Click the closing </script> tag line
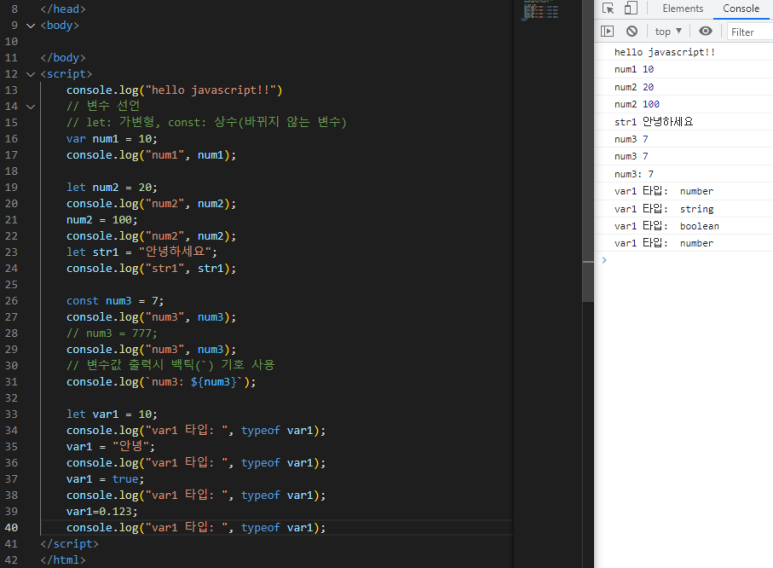Image resolution: width=773 pixels, height=568 pixels. [69, 544]
